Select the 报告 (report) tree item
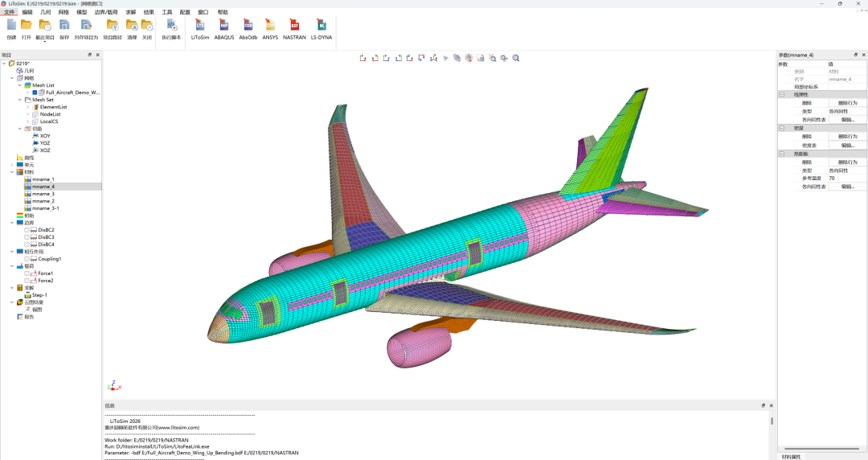This screenshot has width=868, height=460. (29, 317)
